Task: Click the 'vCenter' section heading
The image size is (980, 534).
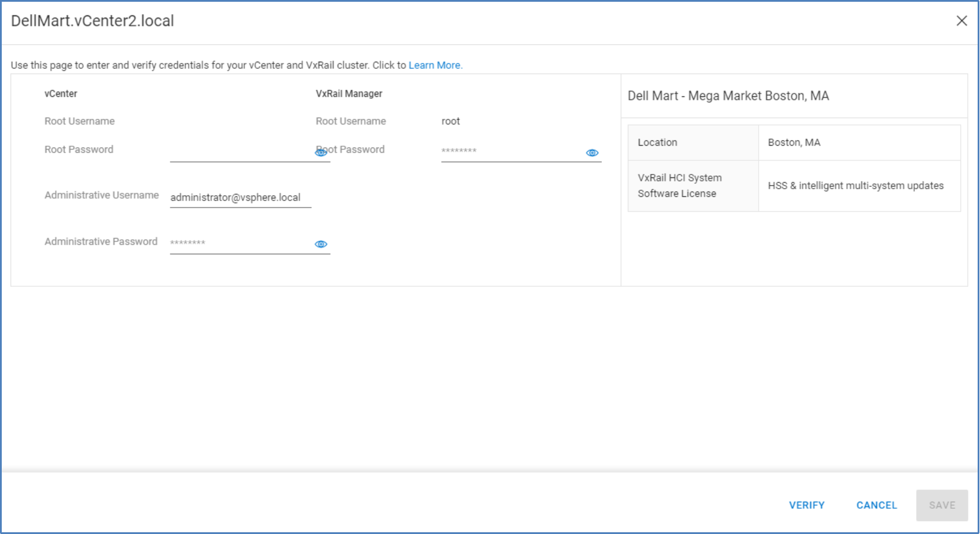Action: [x=61, y=94]
